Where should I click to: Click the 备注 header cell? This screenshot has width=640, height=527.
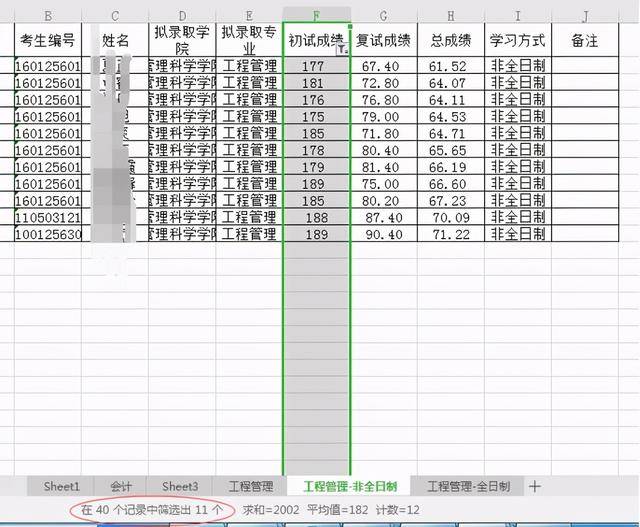pos(585,40)
